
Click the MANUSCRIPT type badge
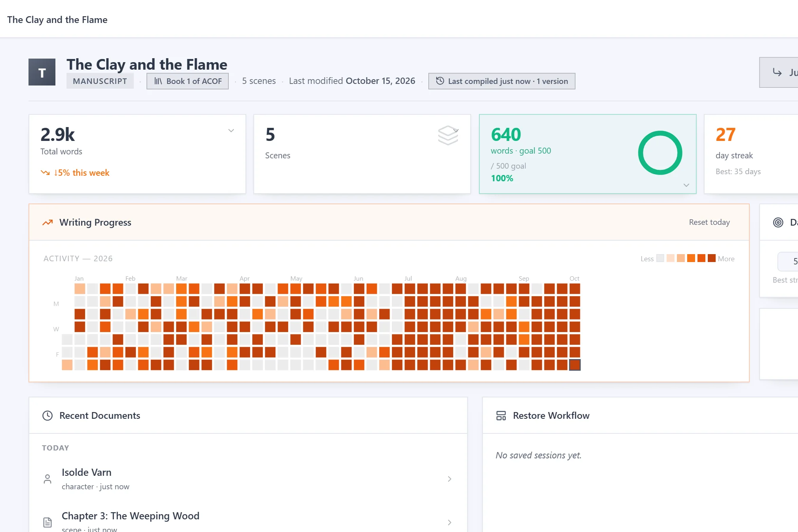click(100, 81)
